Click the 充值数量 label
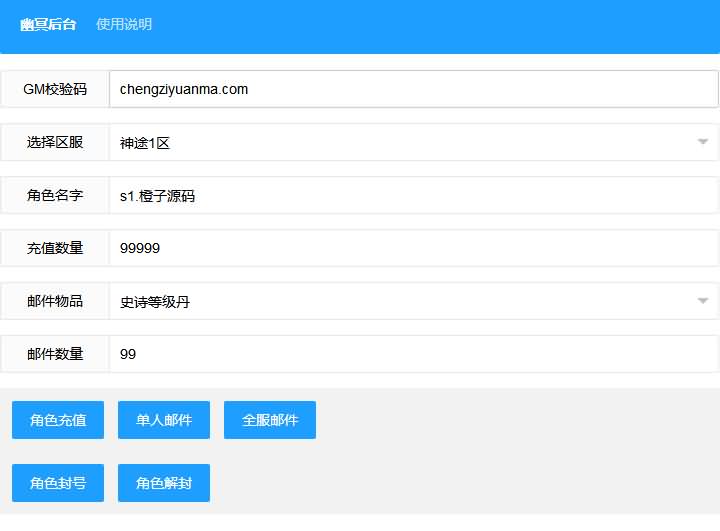Image resolution: width=720 pixels, height=531 pixels. point(55,248)
